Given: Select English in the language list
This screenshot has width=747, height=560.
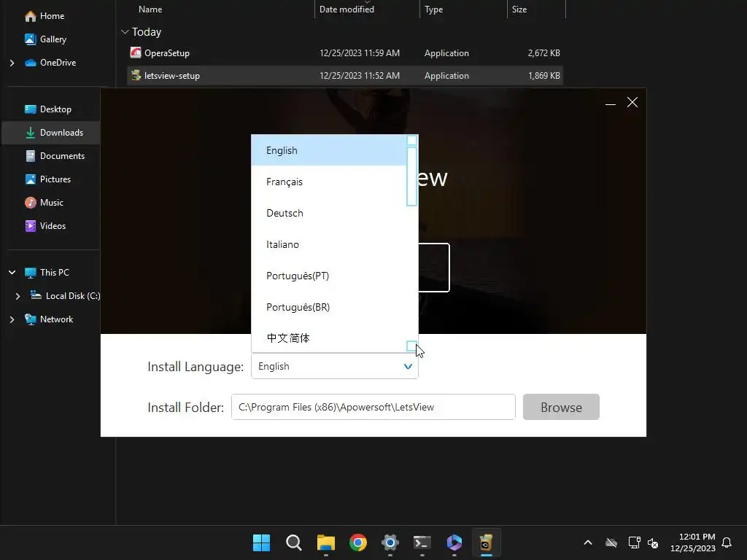Looking at the screenshot, I should (x=329, y=150).
